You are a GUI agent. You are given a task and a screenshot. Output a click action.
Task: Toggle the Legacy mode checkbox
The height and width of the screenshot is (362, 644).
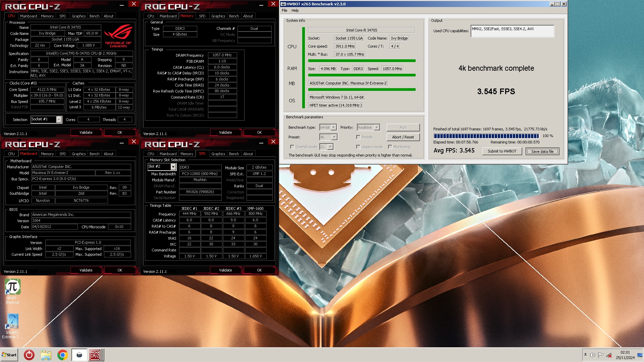[358, 147]
